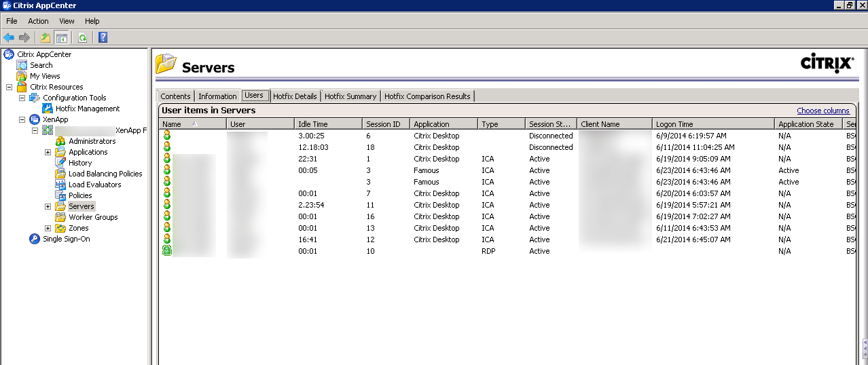Open the History node
The width and height of the screenshot is (868, 365).
80,163
